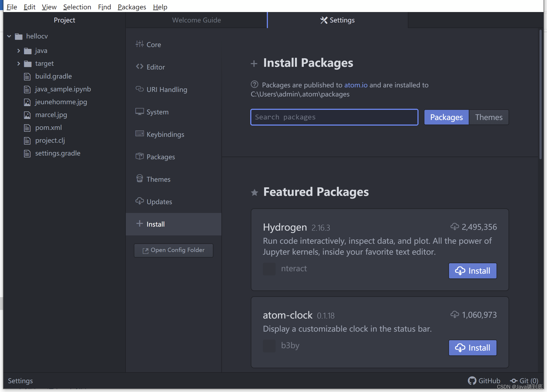Click the settings panel vertical scrollbar
This screenshot has width=547, height=392.
click(x=540, y=94)
